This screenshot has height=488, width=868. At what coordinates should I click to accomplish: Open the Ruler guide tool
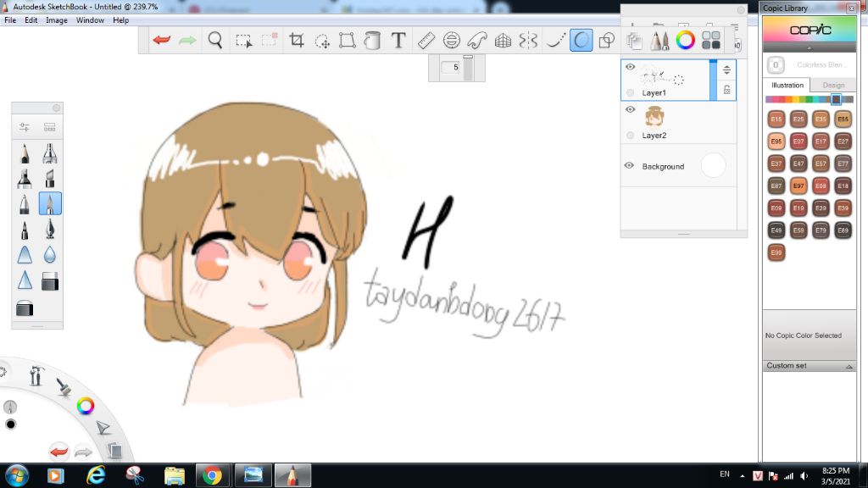(x=426, y=41)
